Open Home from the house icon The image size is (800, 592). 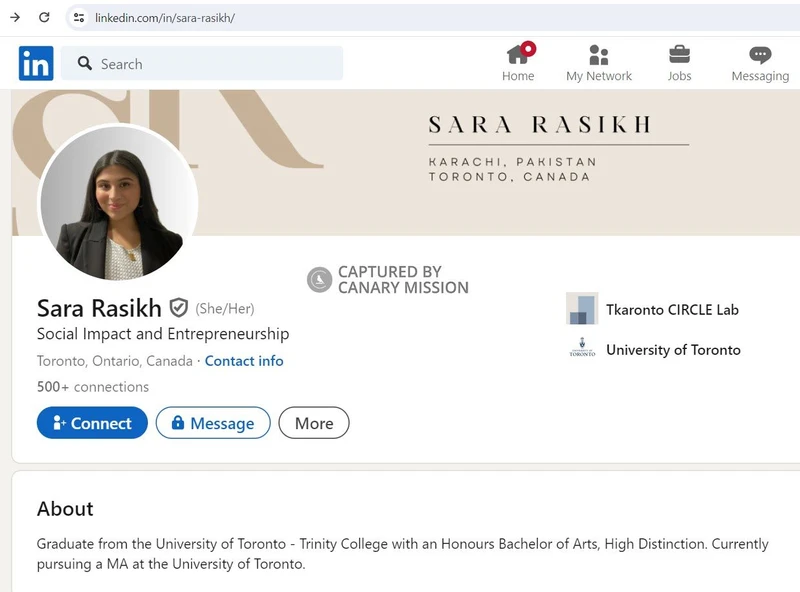point(517,54)
